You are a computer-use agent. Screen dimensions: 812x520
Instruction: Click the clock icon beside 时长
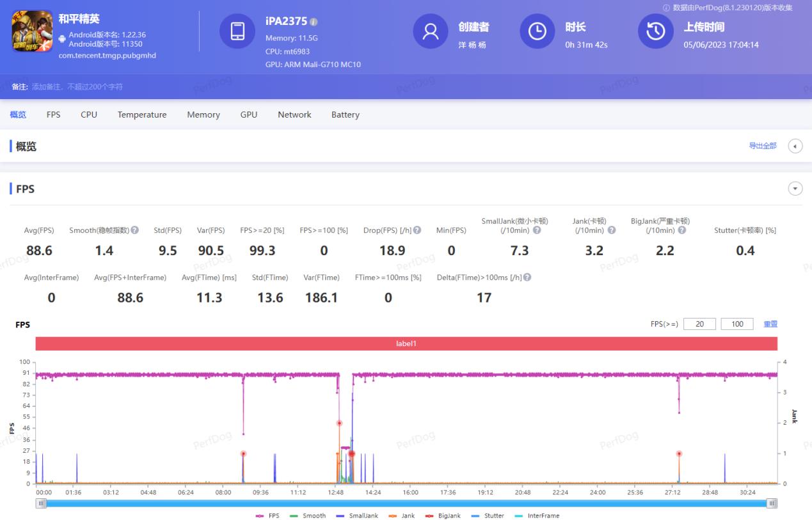tap(536, 33)
